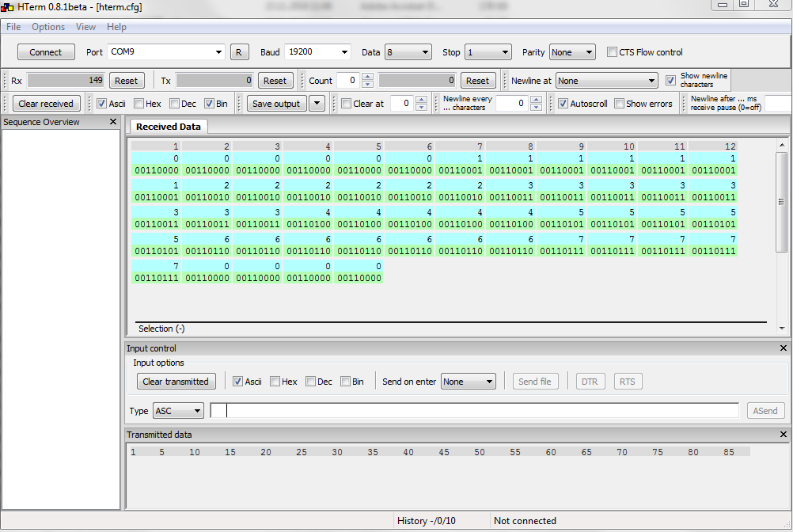The width and height of the screenshot is (793, 532).
Task: Enable input Hex checkbox in Input options
Action: click(275, 382)
